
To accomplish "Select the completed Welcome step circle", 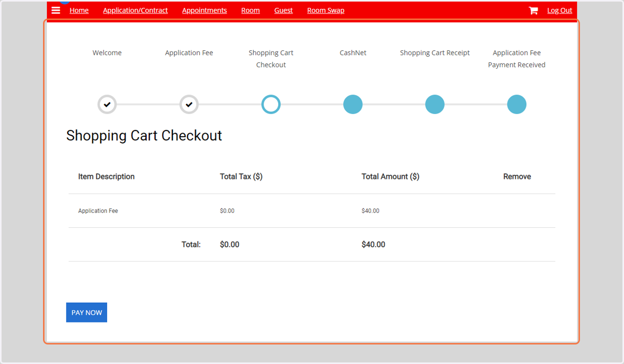I will click(107, 105).
